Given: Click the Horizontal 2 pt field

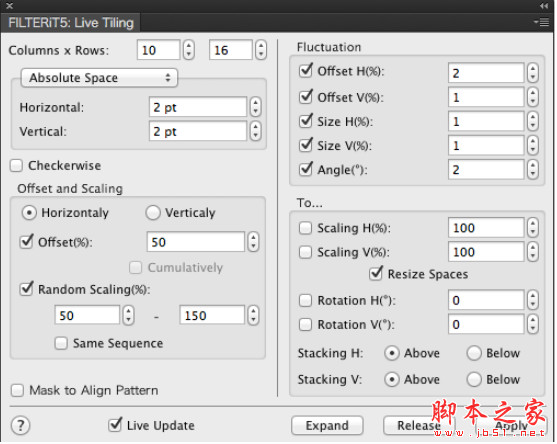Looking at the screenshot, I should tap(198, 107).
